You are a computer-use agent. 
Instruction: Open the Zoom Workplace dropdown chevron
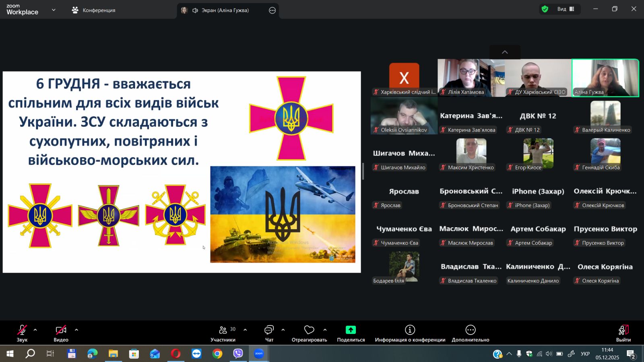point(54,10)
